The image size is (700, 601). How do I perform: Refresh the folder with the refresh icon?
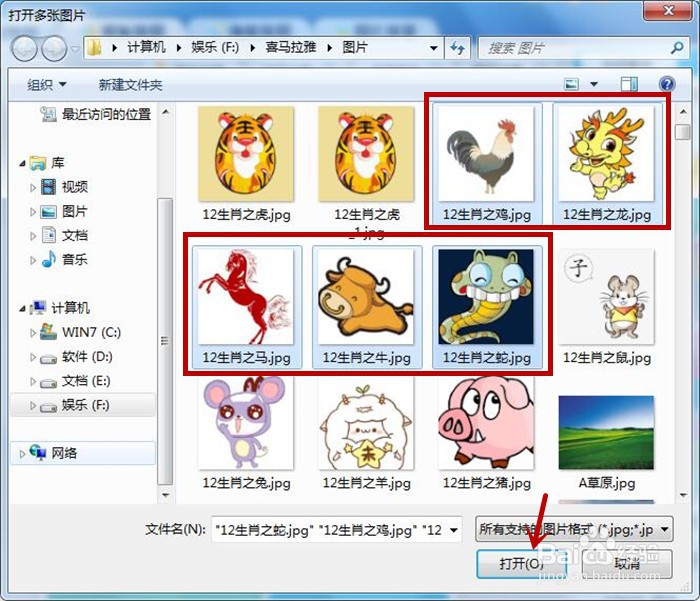[457, 47]
